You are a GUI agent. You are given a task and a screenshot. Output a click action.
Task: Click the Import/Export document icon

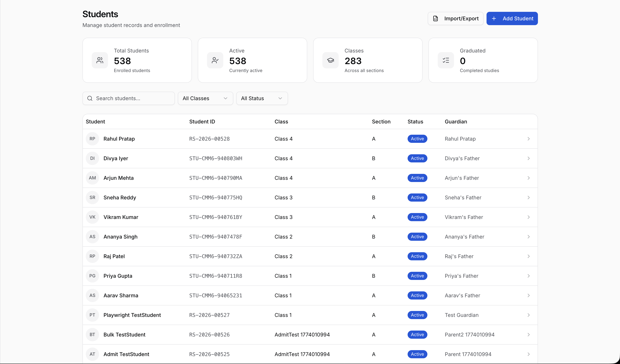click(435, 18)
